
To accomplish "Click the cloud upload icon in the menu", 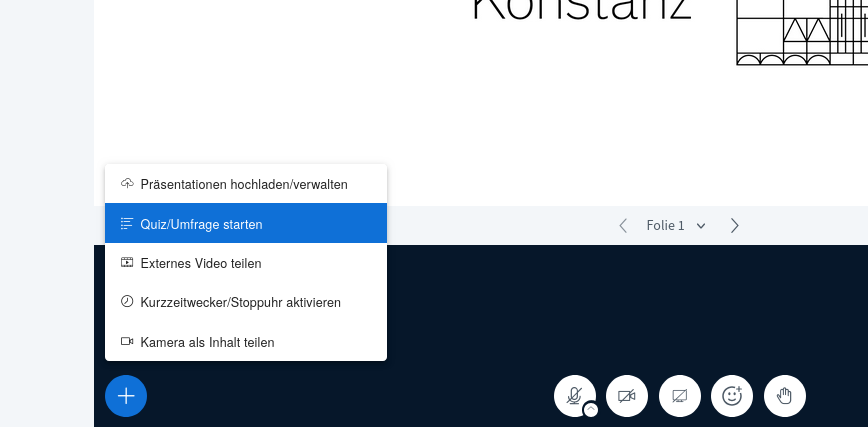I will pyautogui.click(x=127, y=184).
